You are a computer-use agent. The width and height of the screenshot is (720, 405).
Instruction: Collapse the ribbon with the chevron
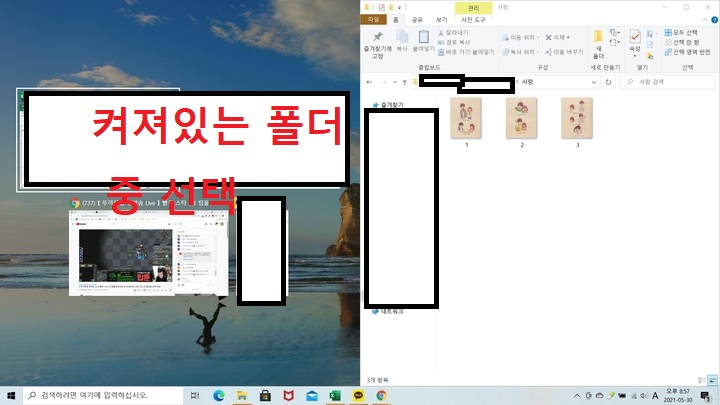(x=705, y=20)
